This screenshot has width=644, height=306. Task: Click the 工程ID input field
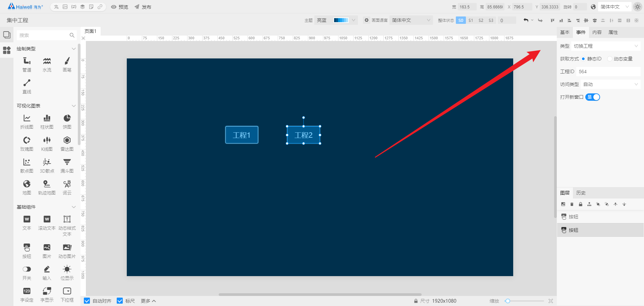pos(608,72)
